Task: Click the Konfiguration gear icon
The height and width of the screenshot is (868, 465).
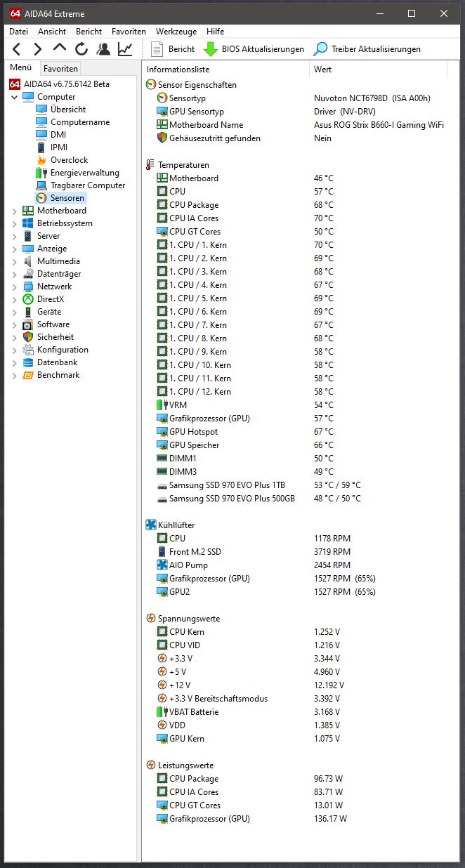Action: pyautogui.click(x=28, y=350)
